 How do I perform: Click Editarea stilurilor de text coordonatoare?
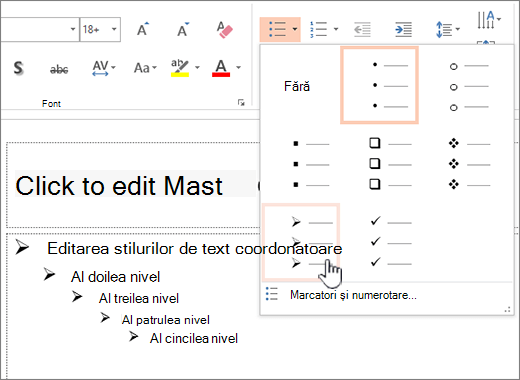coord(195,249)
